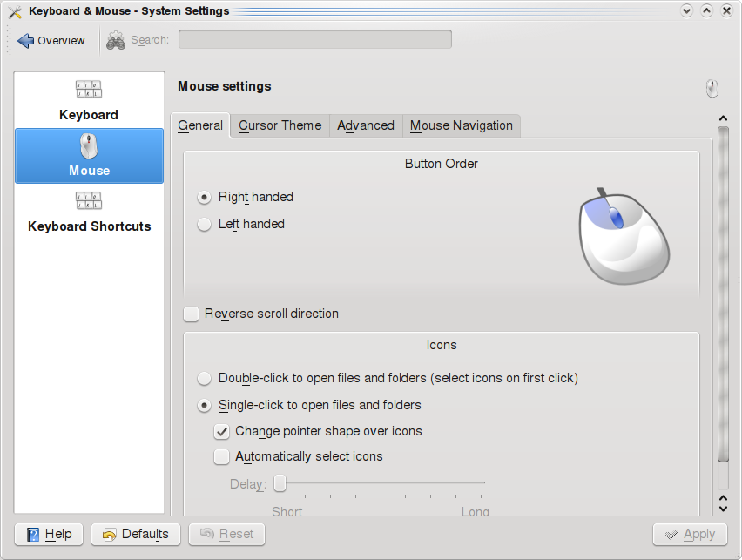Click the Overview back arrow
This screenshot has height=560, width=742.
(26, 40)
